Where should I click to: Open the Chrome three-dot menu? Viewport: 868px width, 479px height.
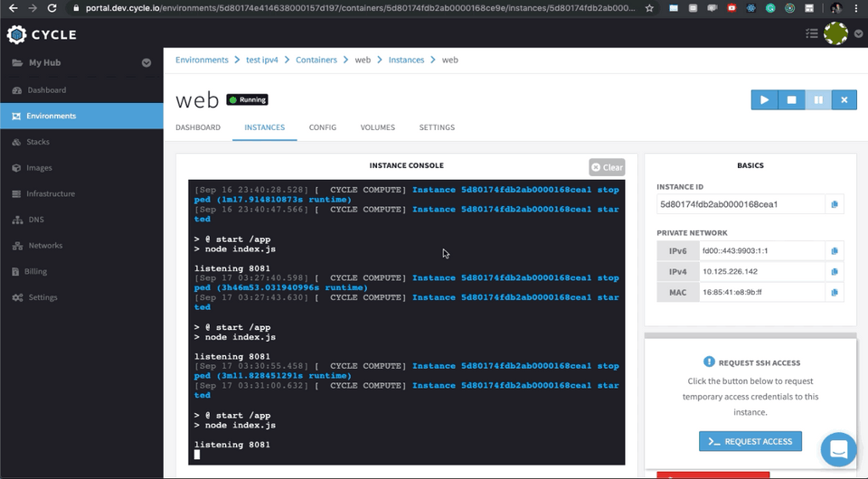[856, 8]
